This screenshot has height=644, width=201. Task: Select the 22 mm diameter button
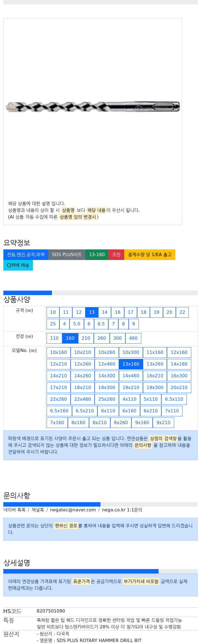[182, 312]
